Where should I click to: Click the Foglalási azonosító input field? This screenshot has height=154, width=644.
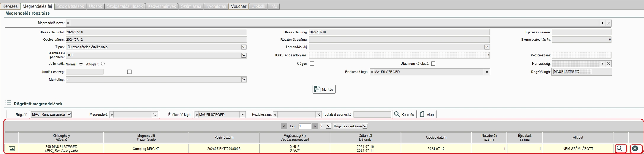372,114
